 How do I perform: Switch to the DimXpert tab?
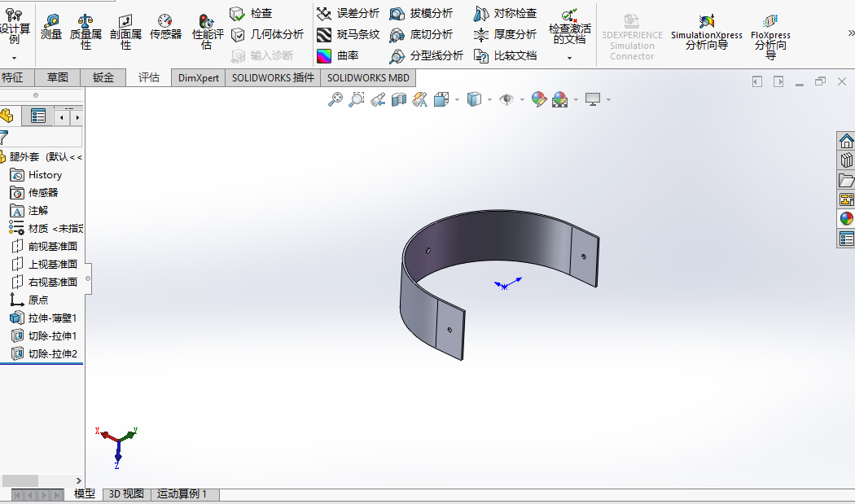pyautogui.click(x=199, y=77)
